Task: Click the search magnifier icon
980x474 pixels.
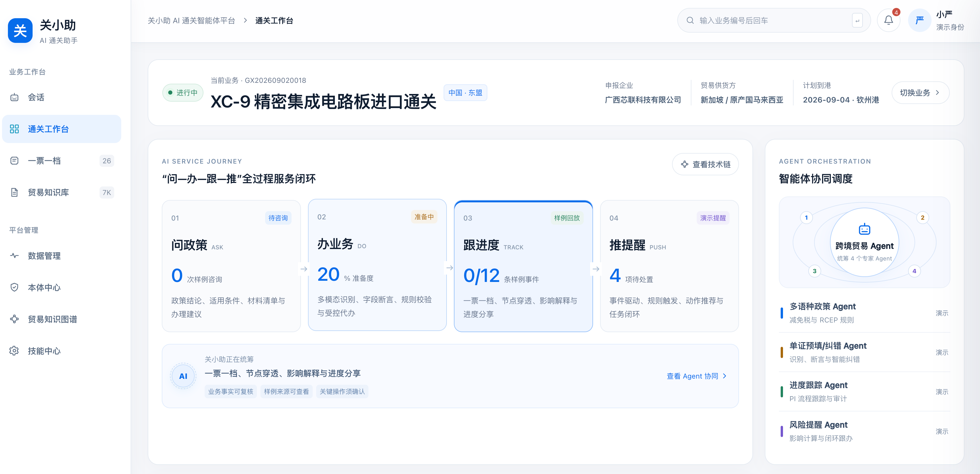Action: (x=690, y=20)
